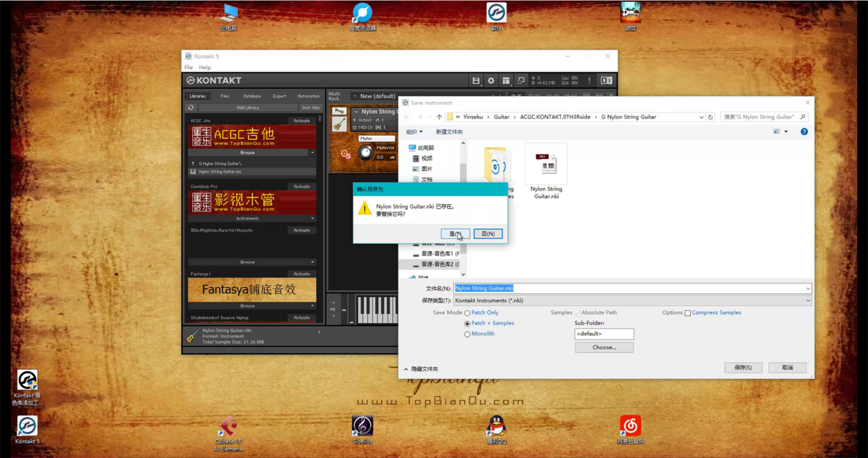Collapse folders with 隐藏文件夹 toggle
This screenshot has height=458, width=868.
coord(421,369)
